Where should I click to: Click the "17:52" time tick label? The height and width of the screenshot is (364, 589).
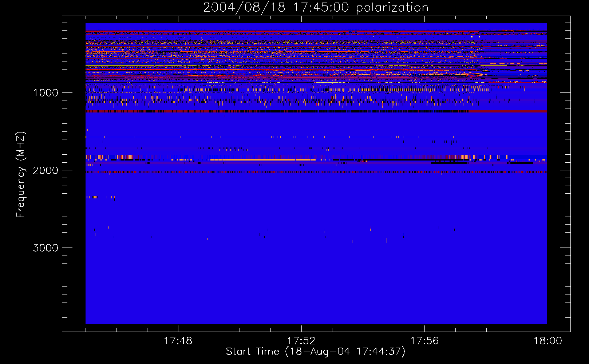[x=301, y=341]
